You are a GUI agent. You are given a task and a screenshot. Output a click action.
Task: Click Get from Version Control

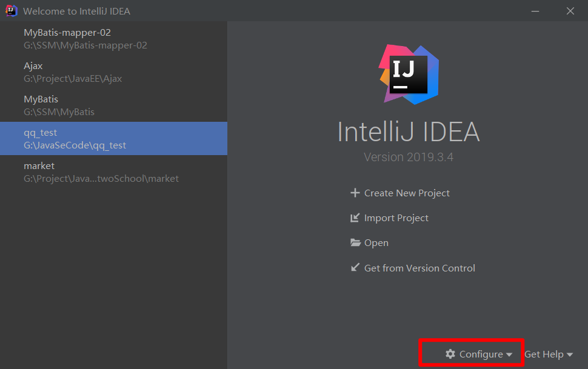[x=419, y=268]
